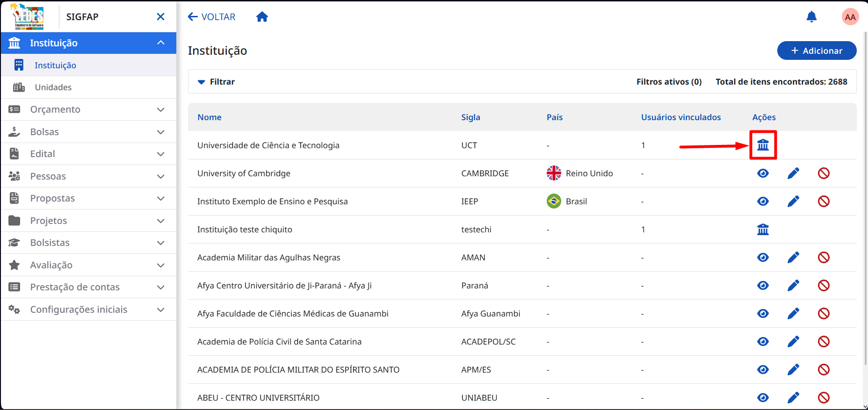
Task: Expand the Orçamento menu
Action: coord(88,109)
